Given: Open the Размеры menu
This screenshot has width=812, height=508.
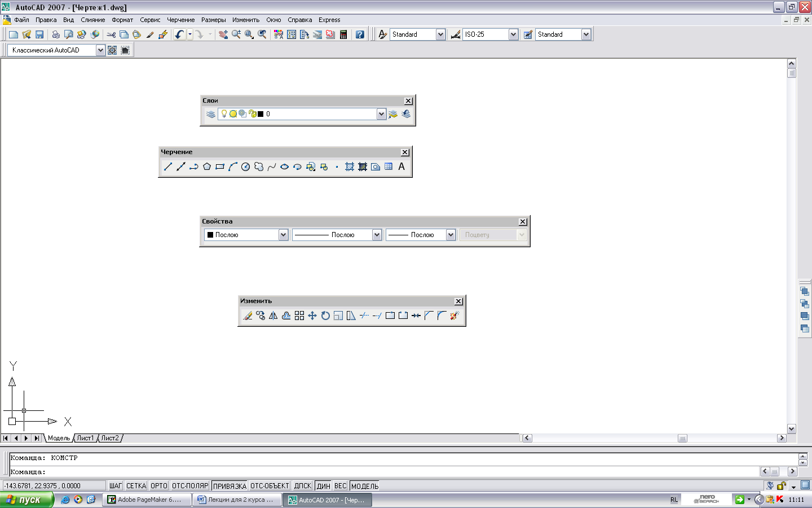Looking at the screenshot, I should (214, 20).
